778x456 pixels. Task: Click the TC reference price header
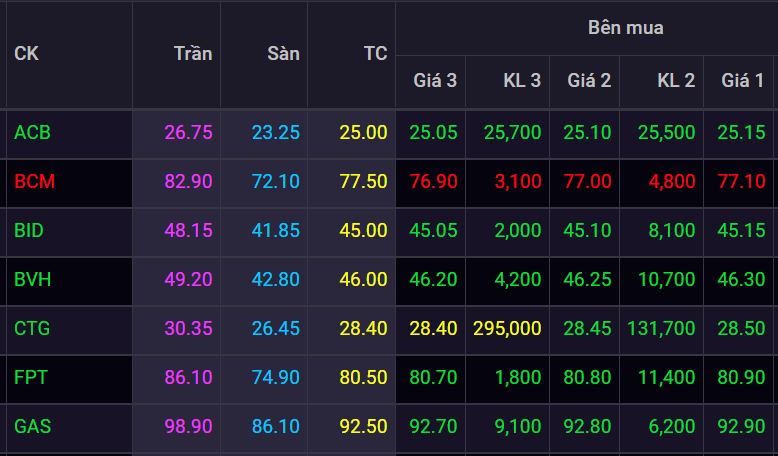coord(375,54)
